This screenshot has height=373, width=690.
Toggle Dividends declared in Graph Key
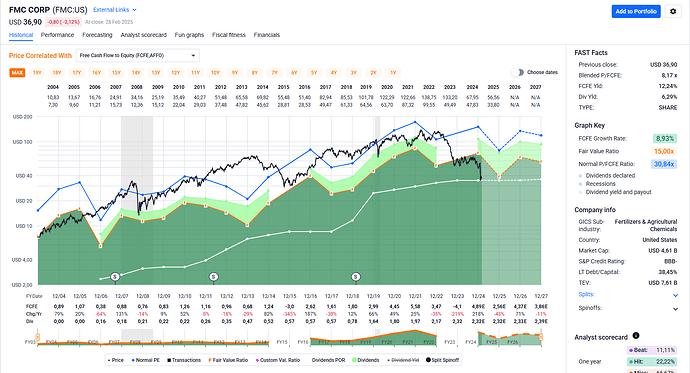(x=607, y=176)
